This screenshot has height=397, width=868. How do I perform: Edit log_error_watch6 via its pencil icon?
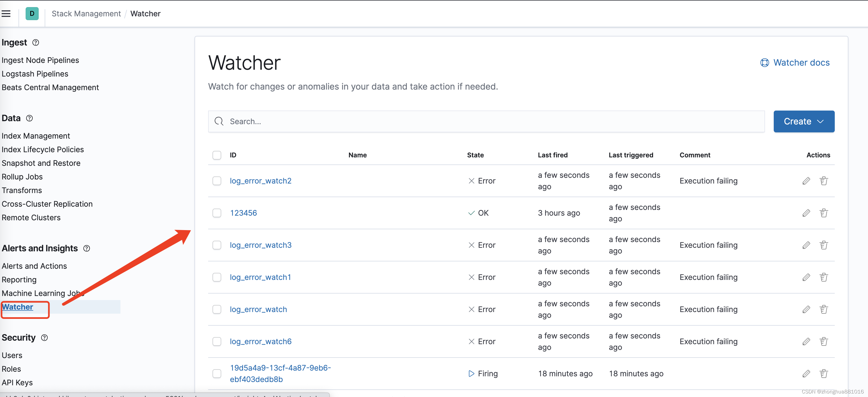click(x=806, y=341)
